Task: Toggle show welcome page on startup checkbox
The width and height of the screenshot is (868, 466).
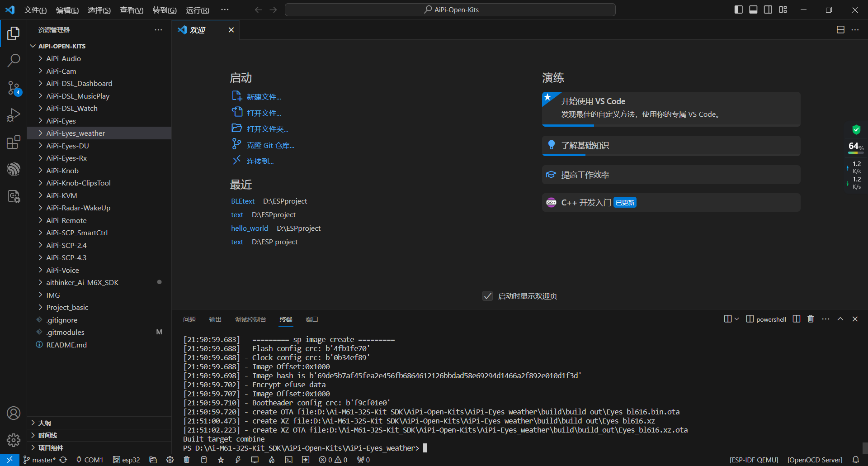Action: [487, 296]
